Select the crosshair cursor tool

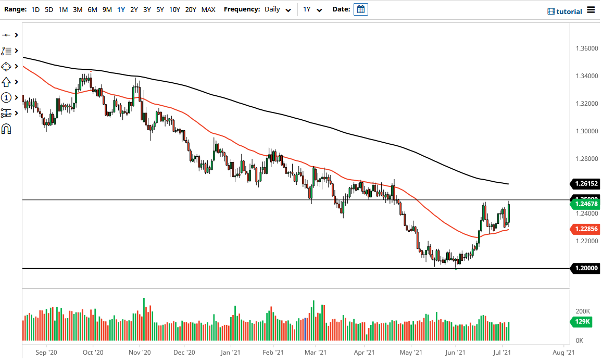click(x=7, y=35)
